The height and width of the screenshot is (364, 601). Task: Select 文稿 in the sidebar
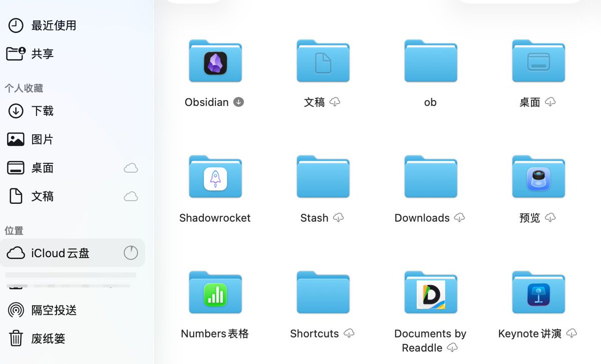(x=73, y=197)
